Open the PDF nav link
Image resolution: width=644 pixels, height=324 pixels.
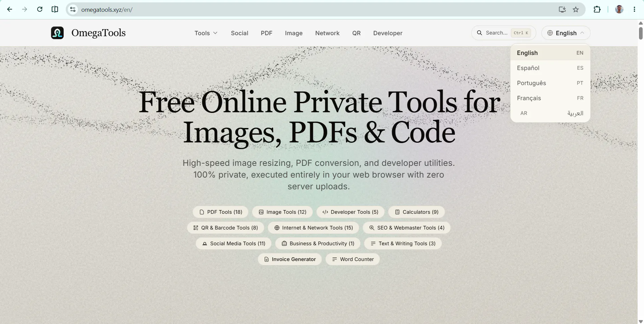pos(267,33)
